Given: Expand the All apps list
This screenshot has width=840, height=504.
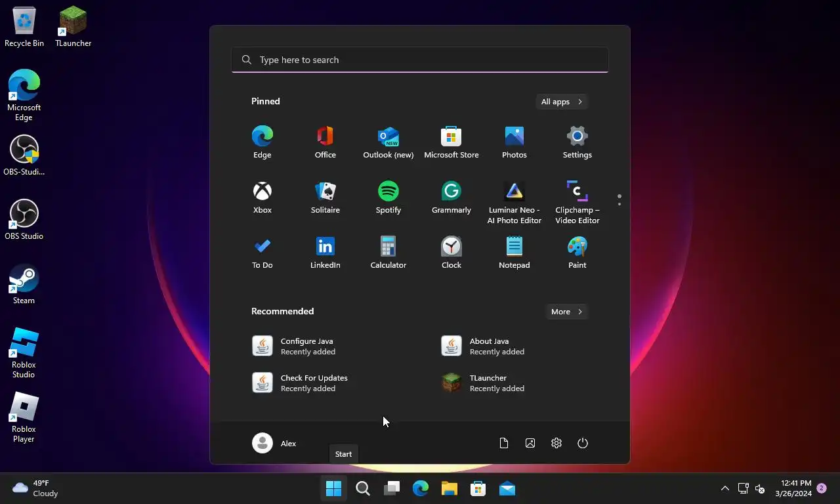Looking at the screenshot, I should click(x=561, y=102).
